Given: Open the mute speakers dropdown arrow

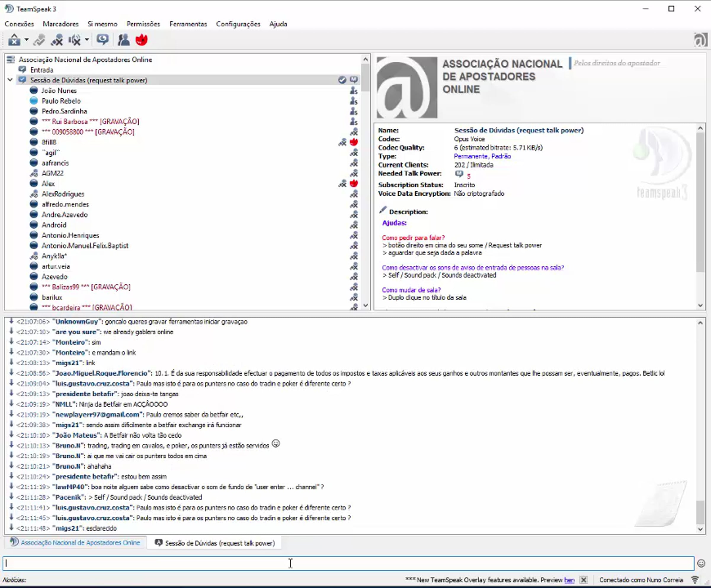Looking at the screenshot, I should 87,40.
